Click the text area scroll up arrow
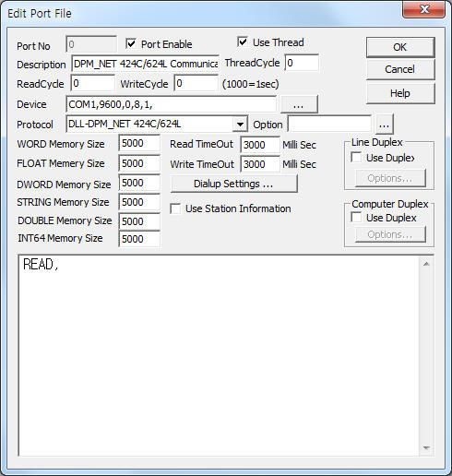 [x=426, y=264]
